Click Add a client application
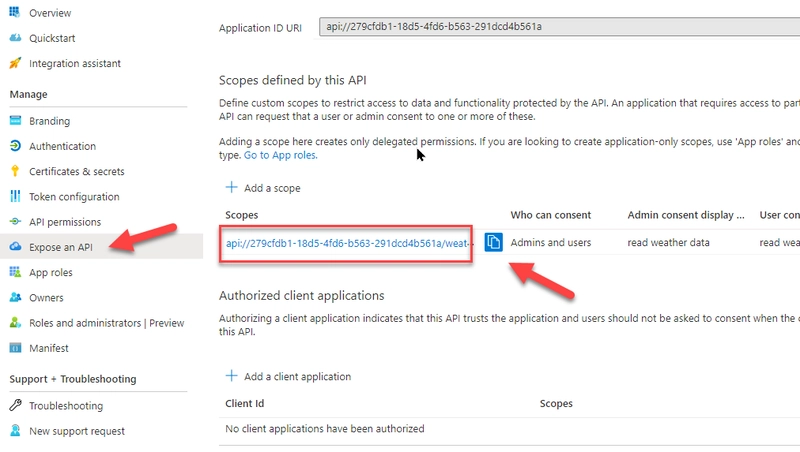800x452 pixels. pyautogui.click(x=288, y=376)
